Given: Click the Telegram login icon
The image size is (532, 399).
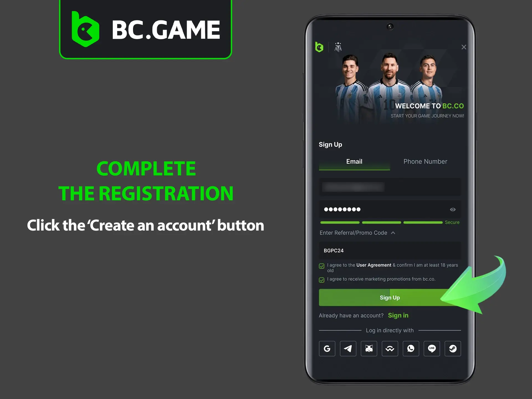Looking at the screenshot, I should [x=348, y=349].
